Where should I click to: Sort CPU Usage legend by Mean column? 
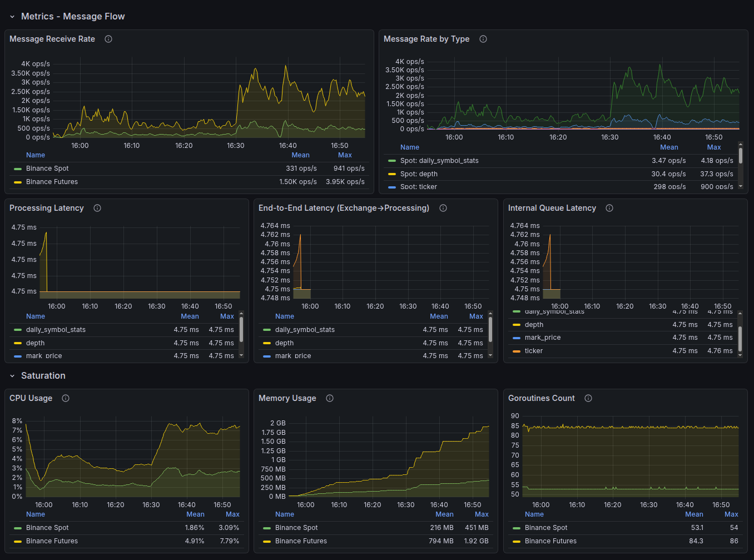195,514
